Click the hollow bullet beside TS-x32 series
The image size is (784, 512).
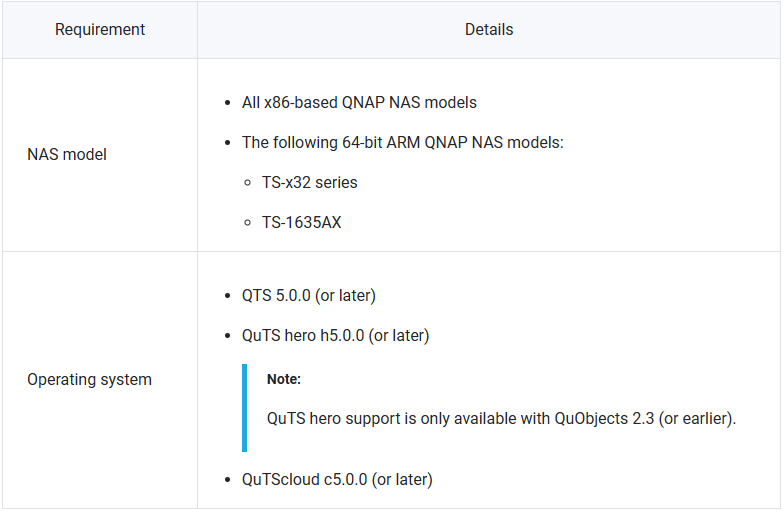(x=248, y=183)
